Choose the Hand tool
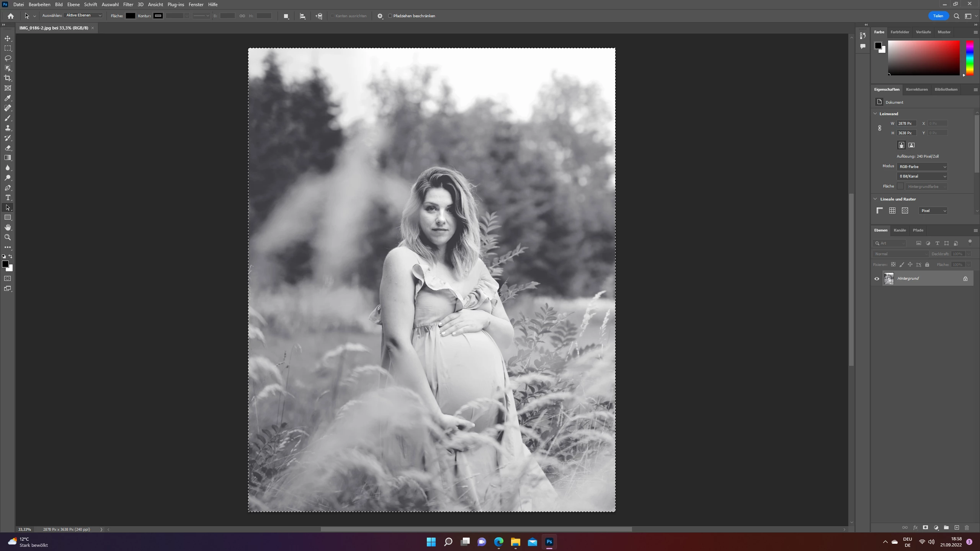Image resolution: width=980 pixels, height=551 pixels. click(x=8, y=227)
